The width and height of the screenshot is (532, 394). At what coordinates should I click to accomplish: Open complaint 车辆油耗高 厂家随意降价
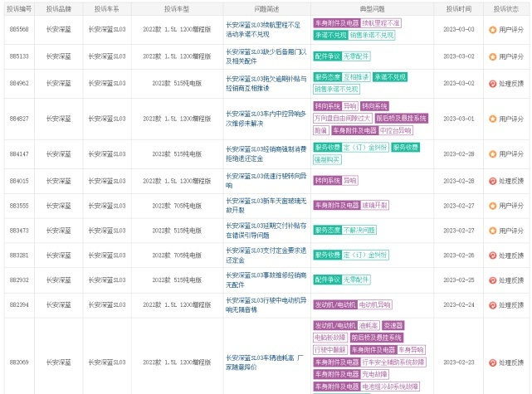(265, 362)
